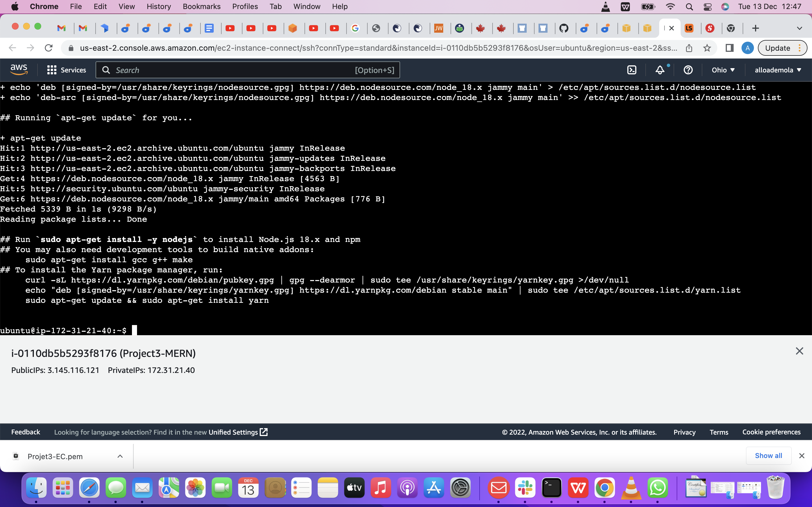Reload the page in Chrome

pos(49,48)
